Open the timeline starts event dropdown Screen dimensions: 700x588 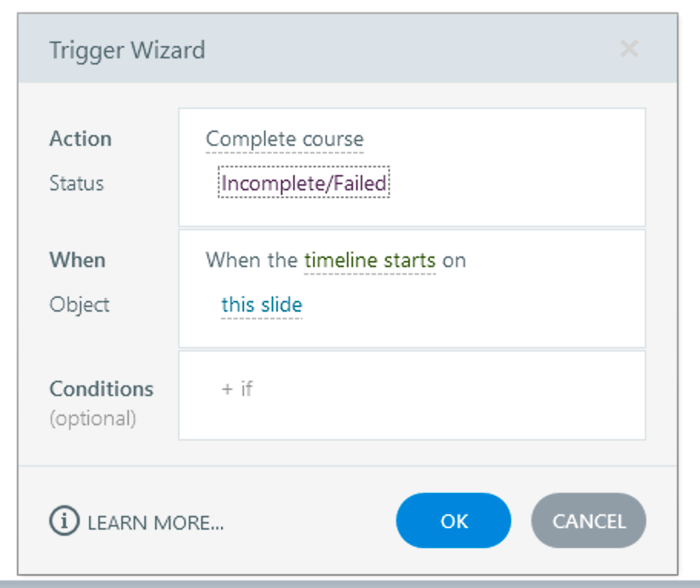tap(370, 260)
